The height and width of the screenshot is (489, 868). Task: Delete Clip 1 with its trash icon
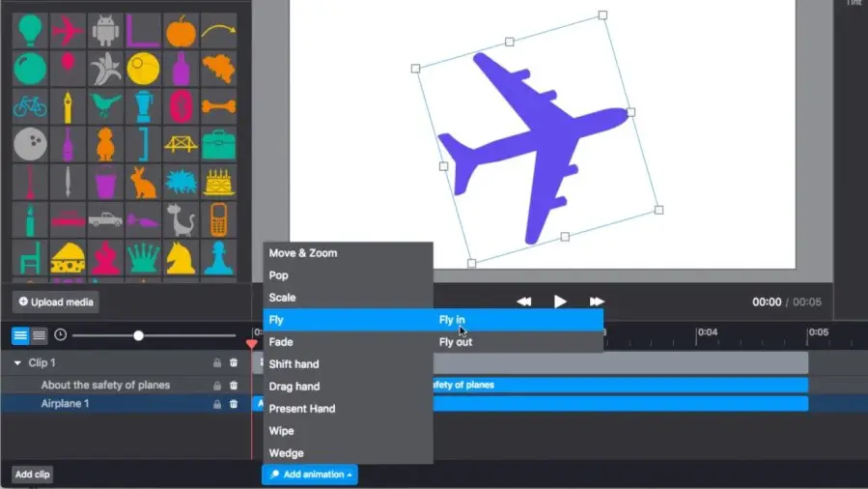tap(234, 362)
